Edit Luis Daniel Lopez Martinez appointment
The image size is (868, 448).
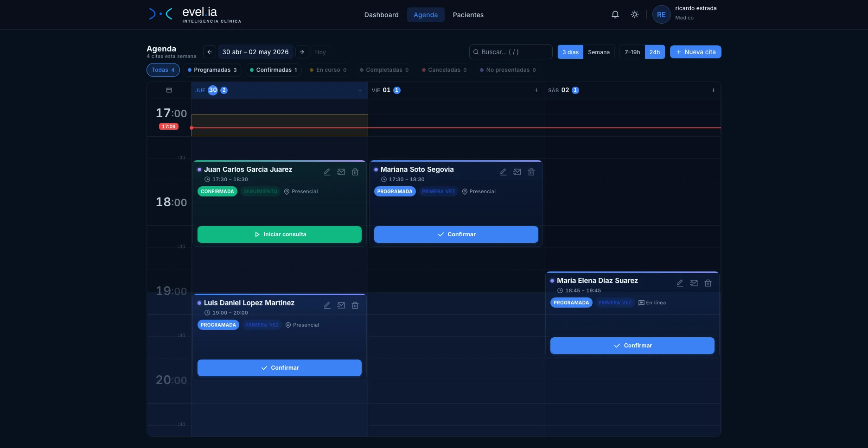point(327,305)
